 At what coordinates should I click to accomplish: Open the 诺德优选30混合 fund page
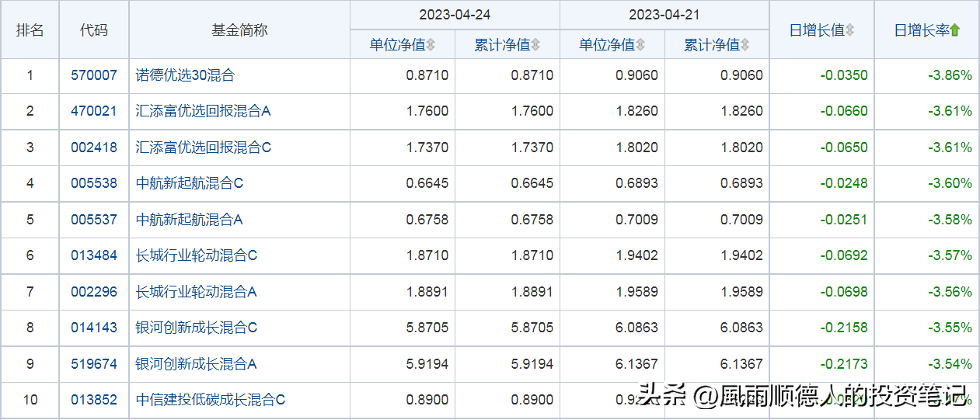186,75
